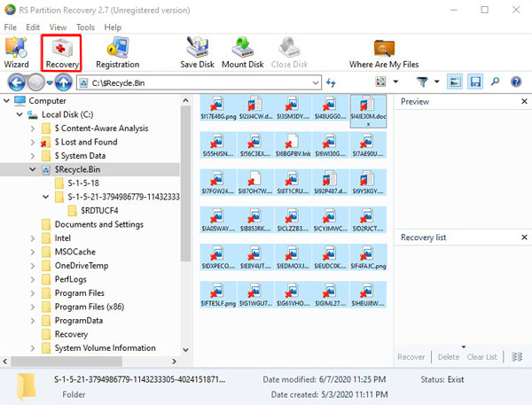Collapse the Local Disk (C:) node
This screenshot has width=532, height=405.
click(20, 114)
